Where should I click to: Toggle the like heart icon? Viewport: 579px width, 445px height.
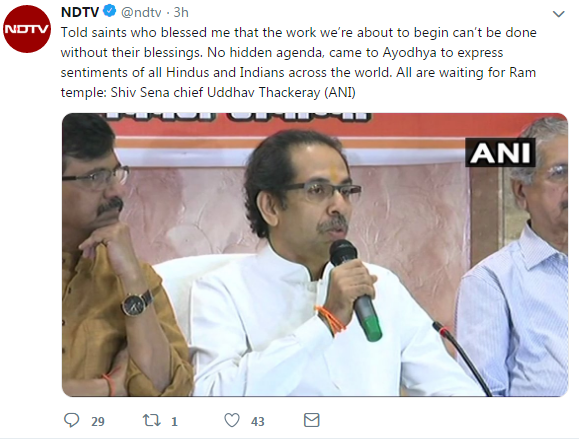click(x=232, y=420)
